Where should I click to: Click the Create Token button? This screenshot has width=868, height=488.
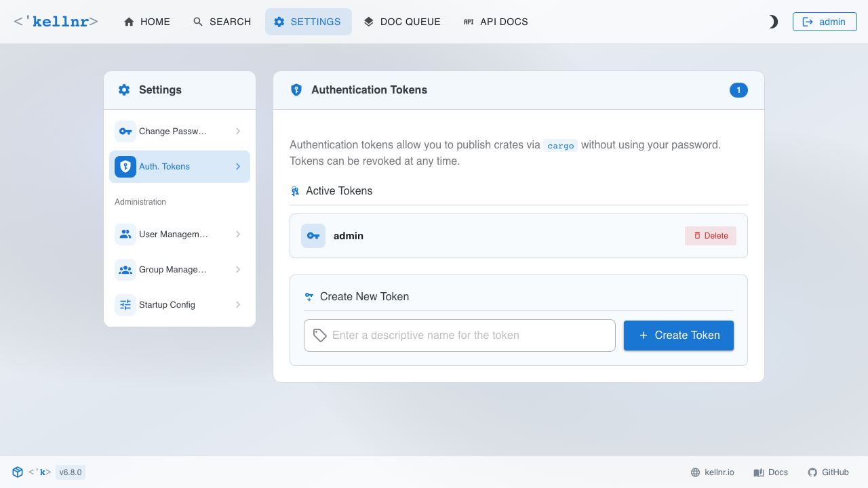(679, 335)
